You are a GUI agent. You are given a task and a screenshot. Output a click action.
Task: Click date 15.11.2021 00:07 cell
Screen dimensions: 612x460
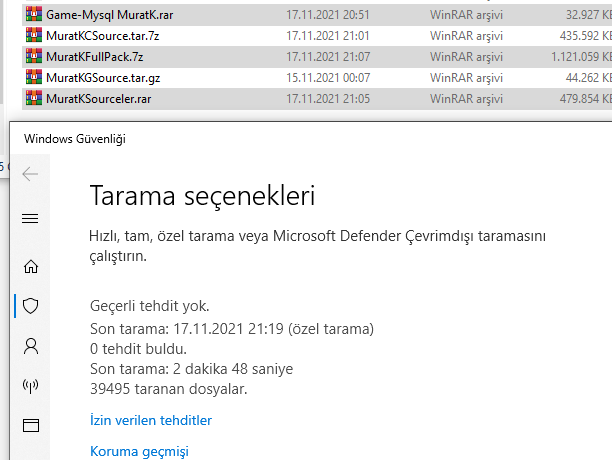[328, 78]
